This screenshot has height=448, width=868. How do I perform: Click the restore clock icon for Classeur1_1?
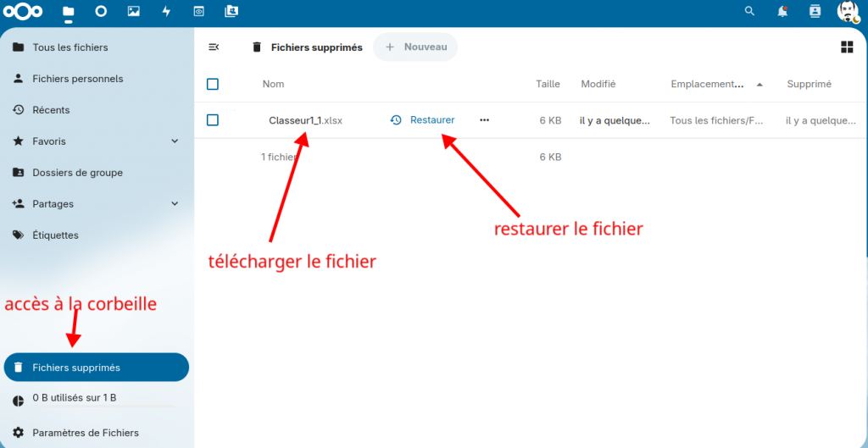pyautogui.click(x=396, y=120)
